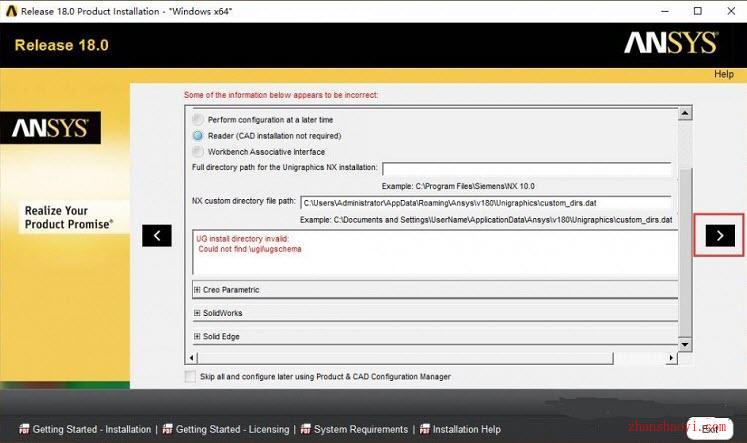Screen dimensions: 747x443
Task: Open Getting Started - Licensing link
Action: [x=232, y=429]
